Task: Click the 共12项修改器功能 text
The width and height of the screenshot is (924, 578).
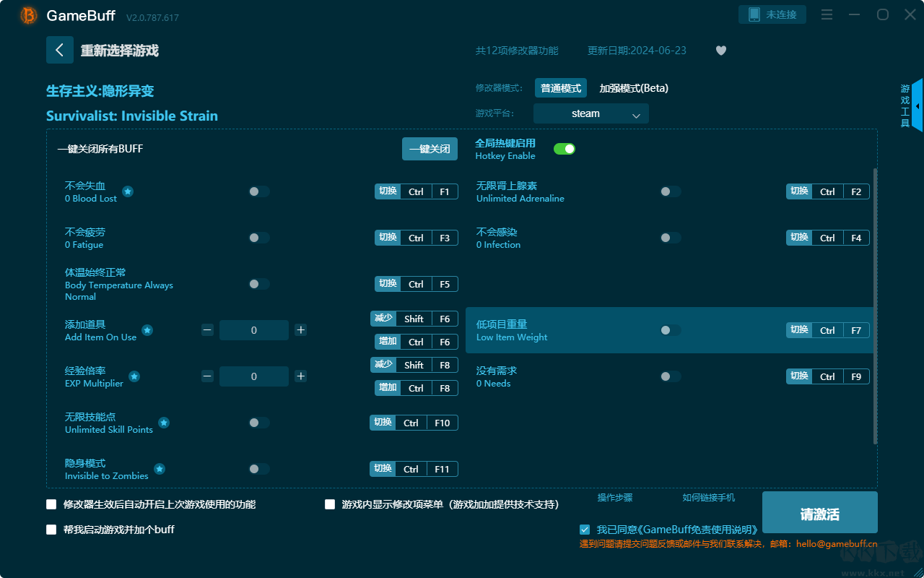Action: point(517,51)
